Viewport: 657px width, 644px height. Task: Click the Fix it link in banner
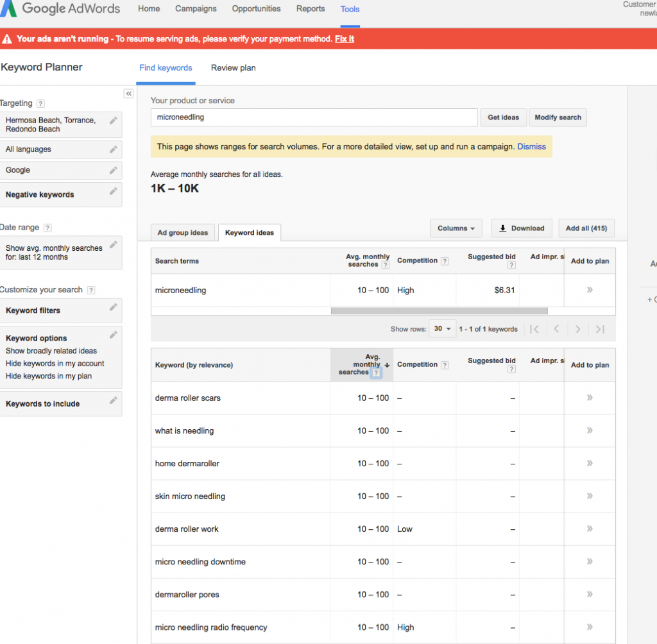pos(345,39)
